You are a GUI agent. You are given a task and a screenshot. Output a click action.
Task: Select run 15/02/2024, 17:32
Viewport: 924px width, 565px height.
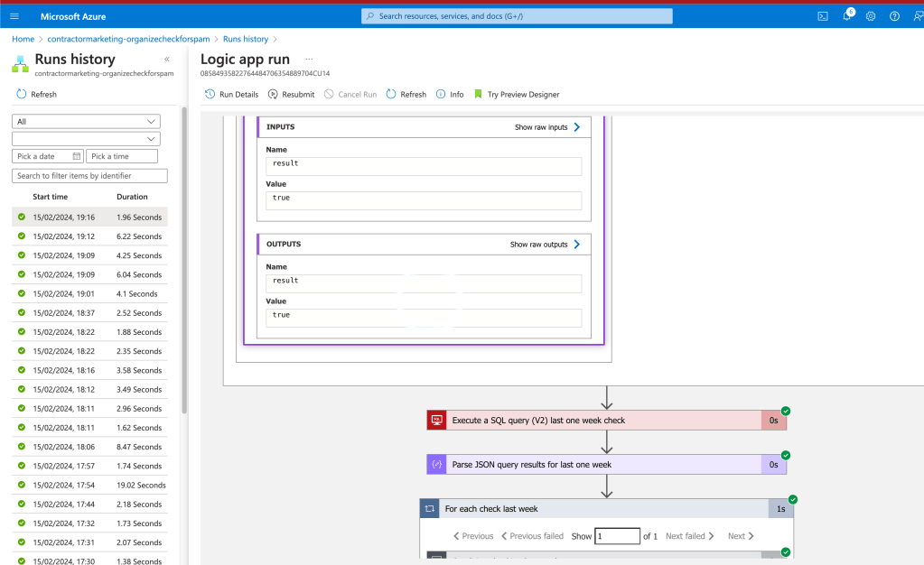(89, 523)
